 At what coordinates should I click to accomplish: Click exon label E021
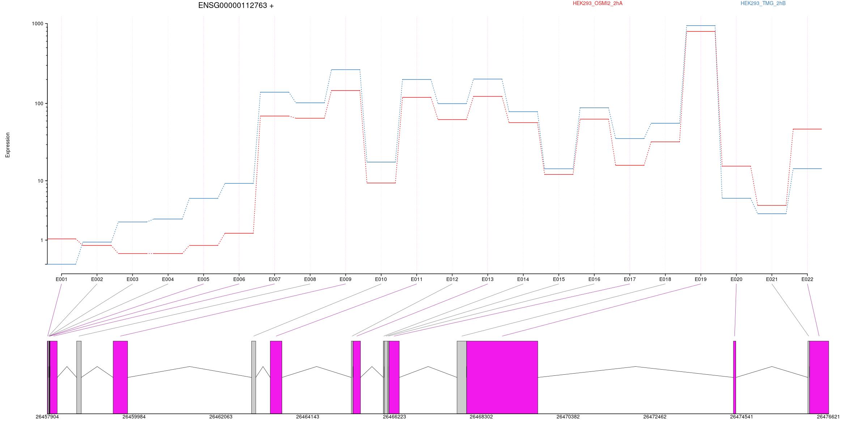[772, 279]
